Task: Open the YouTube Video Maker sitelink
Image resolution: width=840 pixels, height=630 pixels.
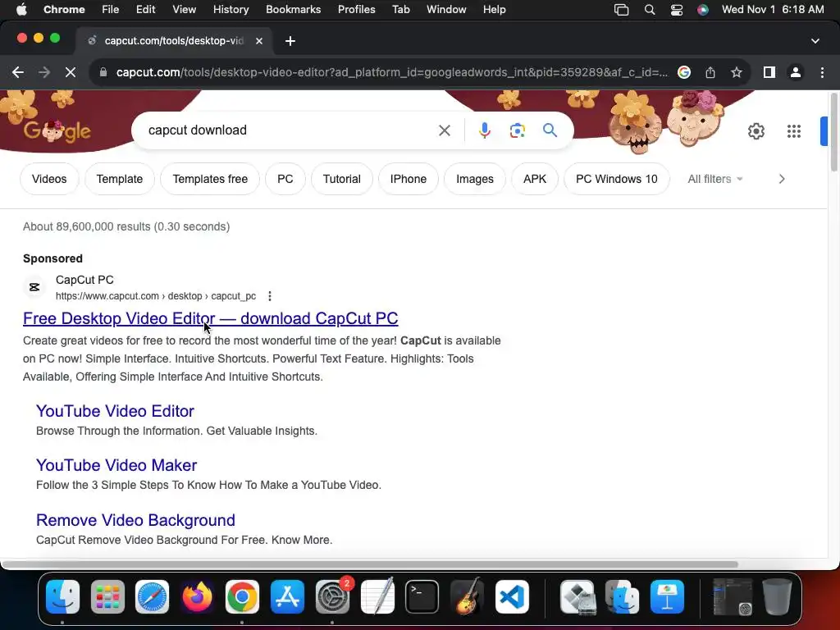Action: [116, 465]
